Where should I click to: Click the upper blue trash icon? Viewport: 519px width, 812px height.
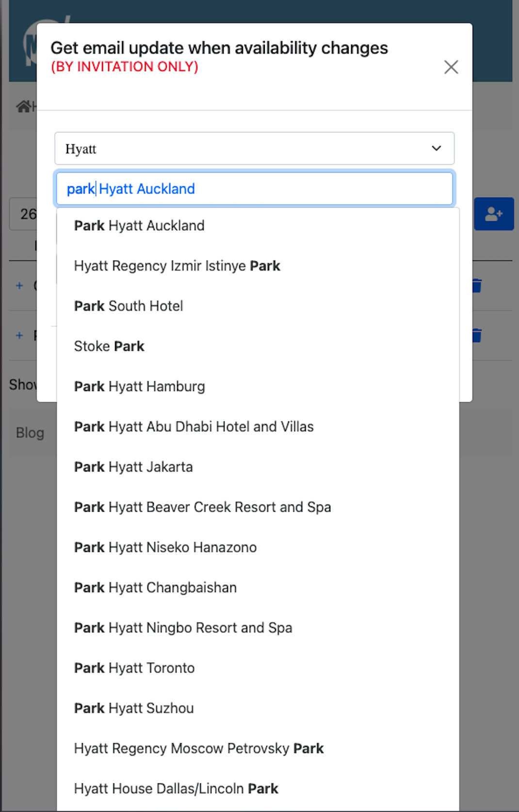click(x=477, y=286)
